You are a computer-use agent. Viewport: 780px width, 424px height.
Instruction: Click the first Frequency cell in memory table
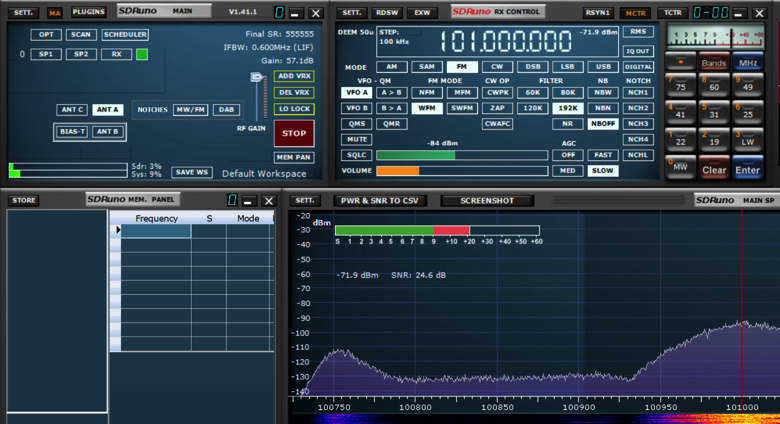point(156,231)
